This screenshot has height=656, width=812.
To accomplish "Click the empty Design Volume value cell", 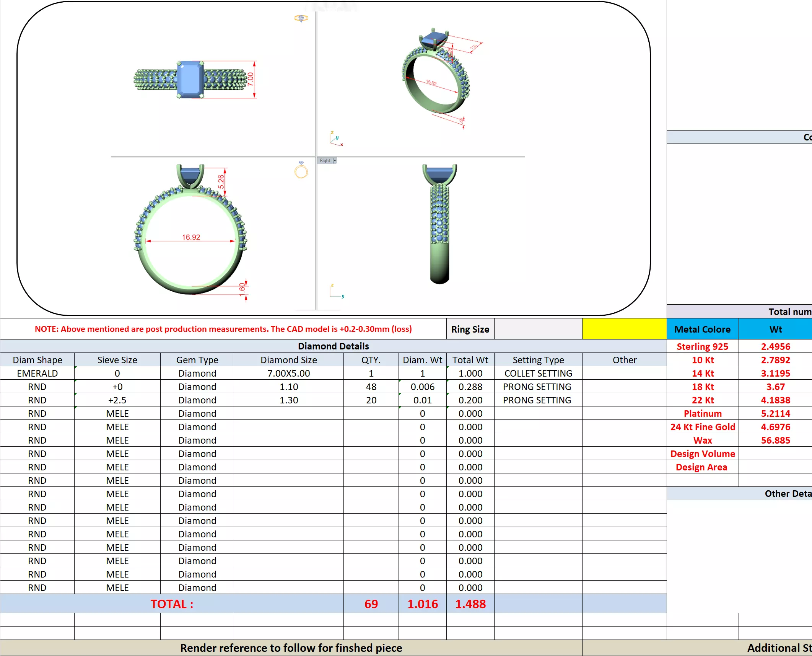I will [x=775, y=454].
